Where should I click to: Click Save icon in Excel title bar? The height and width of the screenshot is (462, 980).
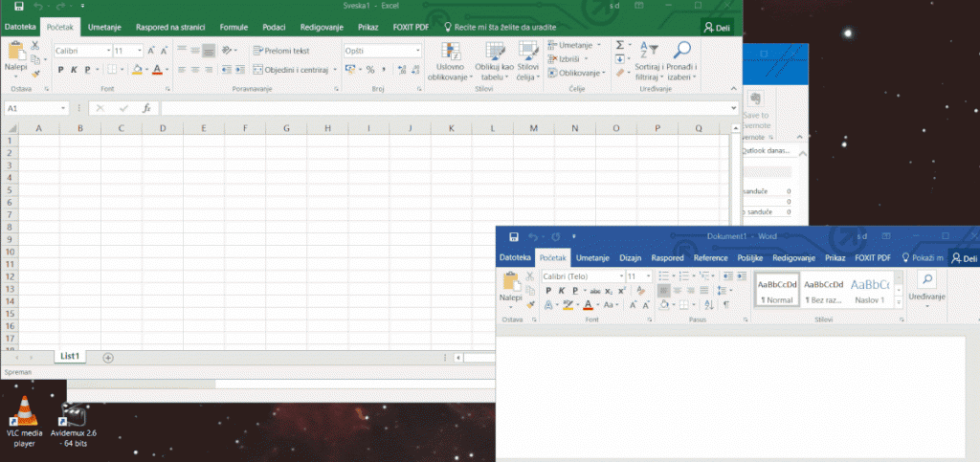click(19, 7)
